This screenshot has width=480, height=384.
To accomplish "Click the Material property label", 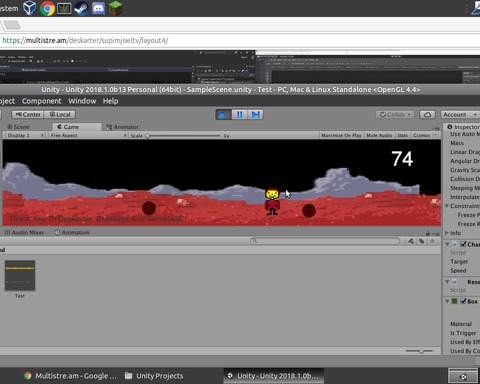I will click(x=461, y=324).
